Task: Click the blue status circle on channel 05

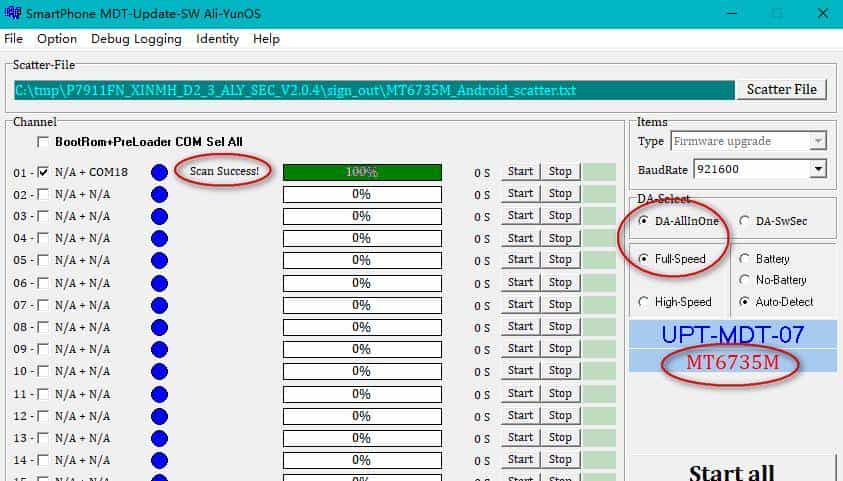Action: pyautogui.click(x=159, y=260)
